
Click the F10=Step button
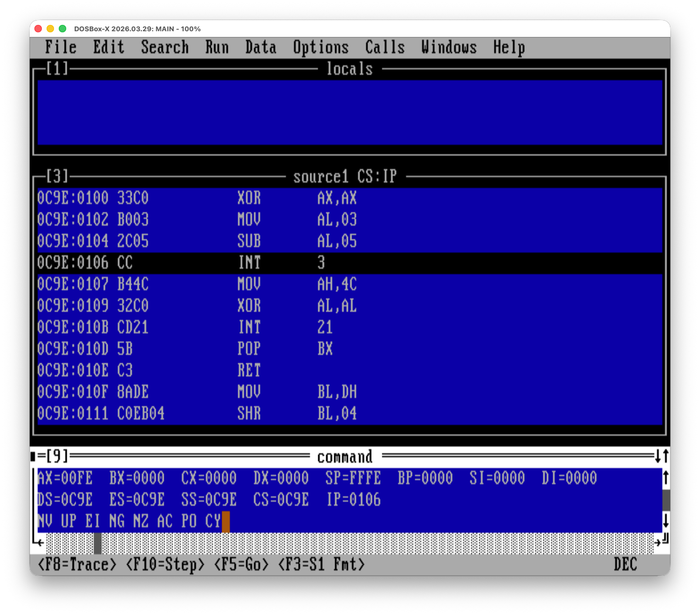pyautogui.click(x=165, y=565)
